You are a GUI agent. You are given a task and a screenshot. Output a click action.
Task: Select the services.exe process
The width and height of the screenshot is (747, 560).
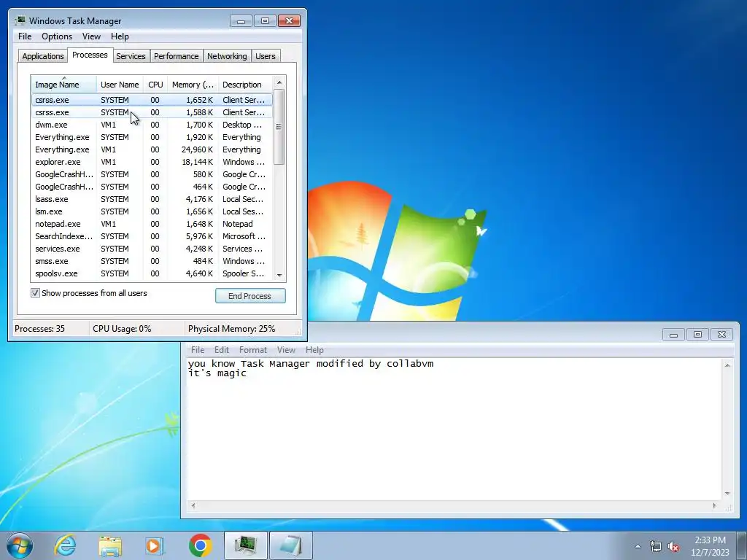pos(152,249)
